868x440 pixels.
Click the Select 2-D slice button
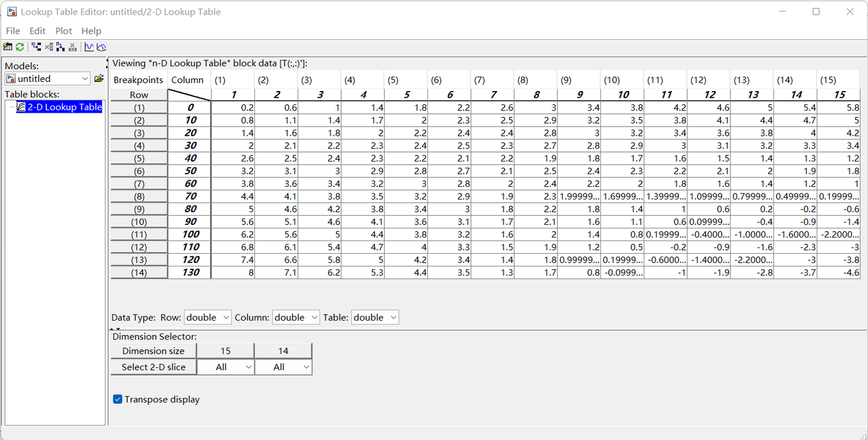153,366
